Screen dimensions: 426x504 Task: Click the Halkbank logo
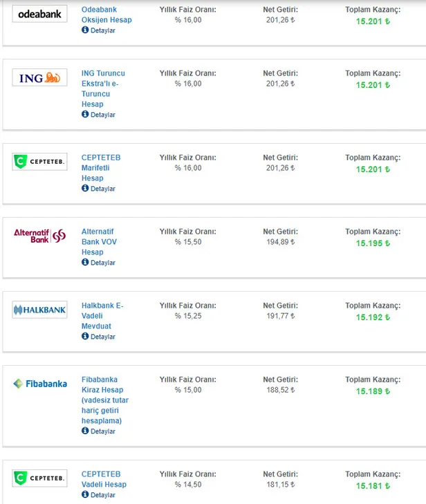(x=39, y=310)
